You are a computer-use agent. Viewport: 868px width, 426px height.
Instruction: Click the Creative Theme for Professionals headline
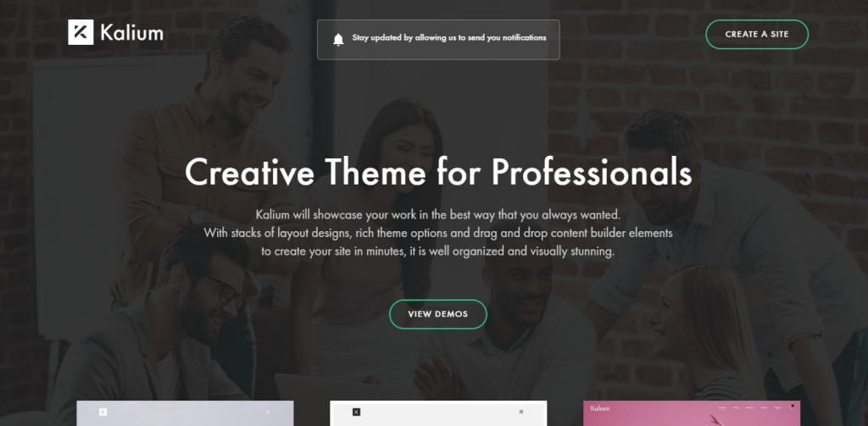[x=438, y=172]
